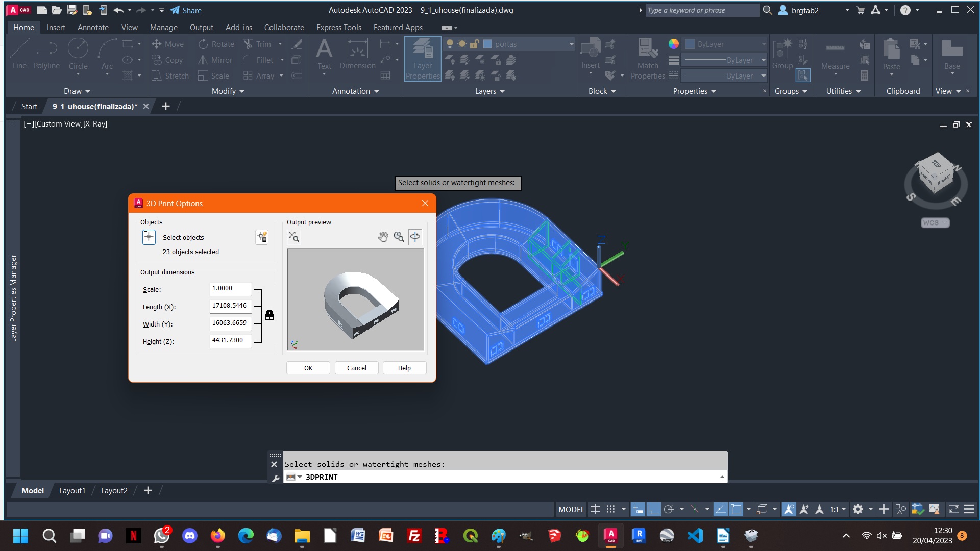Click the Share button in the title bar
The width and height of the screenshot is (980, 551).
coord(186,10)
